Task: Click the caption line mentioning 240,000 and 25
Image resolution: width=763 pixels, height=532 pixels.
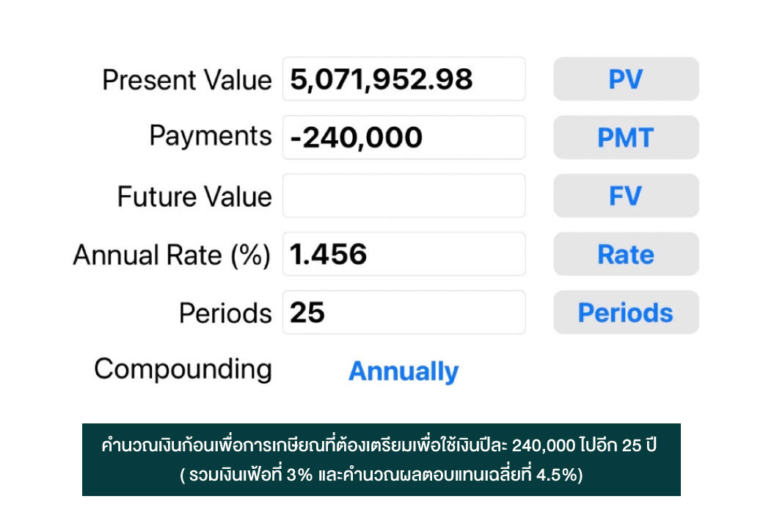Action: pyautogui.click(x=379, y=445)
